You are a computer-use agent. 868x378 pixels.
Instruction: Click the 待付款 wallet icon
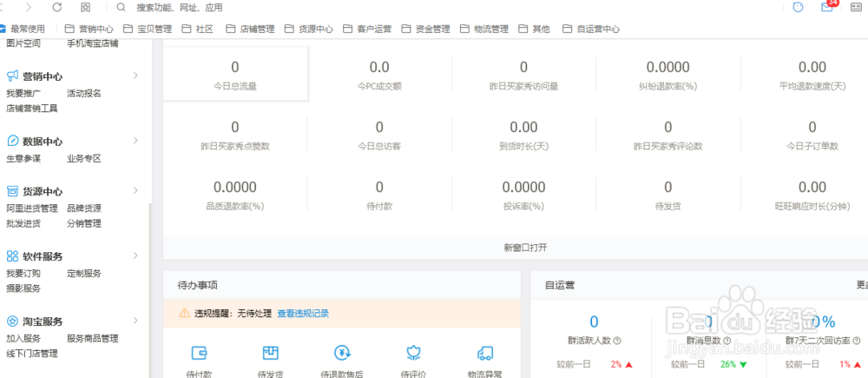(199, 353)
